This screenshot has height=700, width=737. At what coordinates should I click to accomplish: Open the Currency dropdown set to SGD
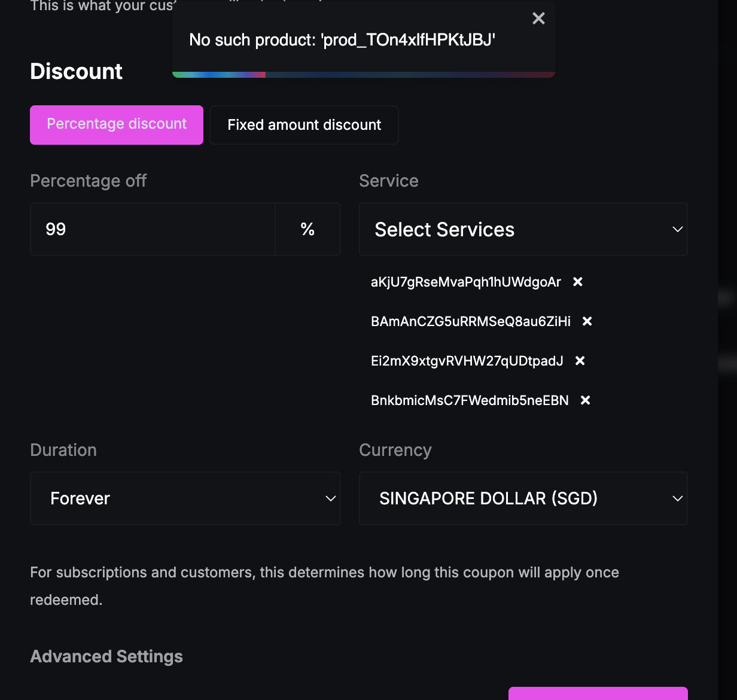523,498
